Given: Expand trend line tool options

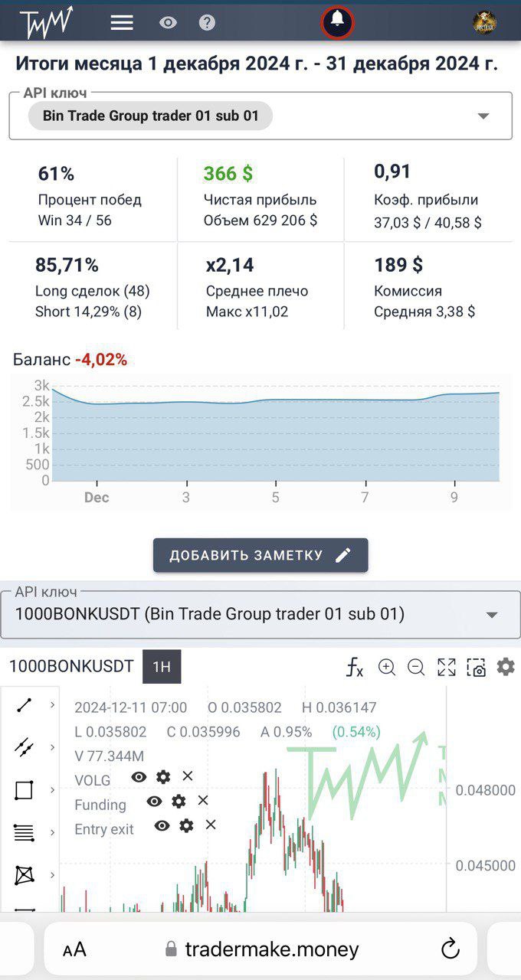Looking at the screenshot, I should pos(52,705).
